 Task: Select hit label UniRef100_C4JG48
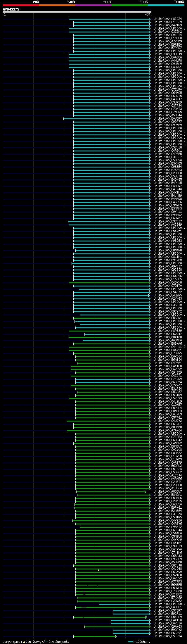(168, 569)
